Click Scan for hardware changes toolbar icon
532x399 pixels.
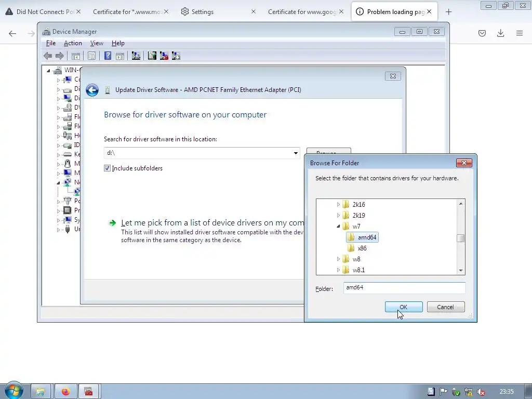point(136,56)
